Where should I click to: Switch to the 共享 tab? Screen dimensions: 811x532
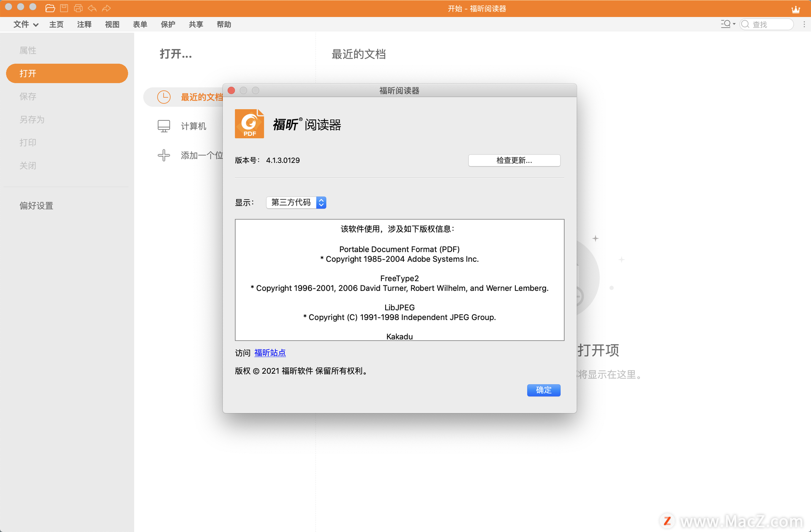[196, 24]
